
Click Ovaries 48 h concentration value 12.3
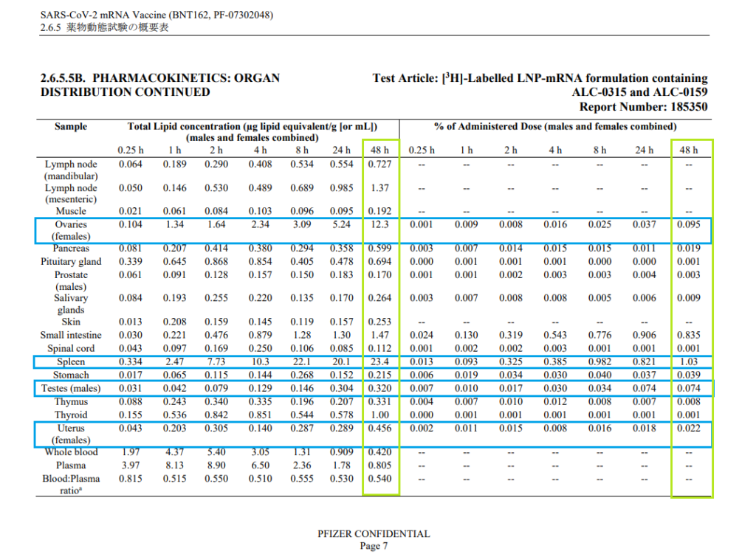click(x=381, y=225)
